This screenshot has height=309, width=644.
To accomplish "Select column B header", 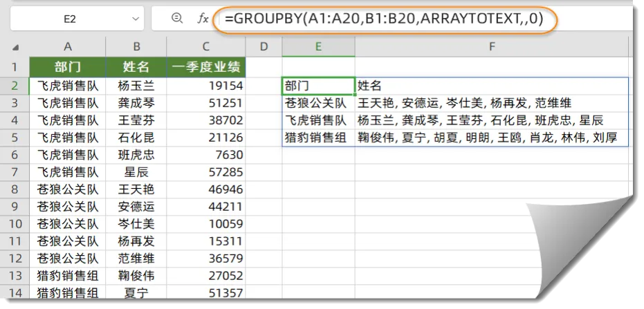I will [x=136, y=47].
